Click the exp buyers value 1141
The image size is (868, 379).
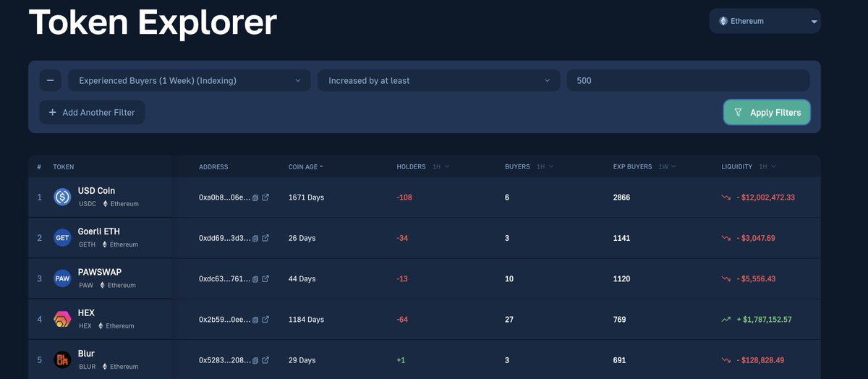pyautogui.click(x=621, y=238)
